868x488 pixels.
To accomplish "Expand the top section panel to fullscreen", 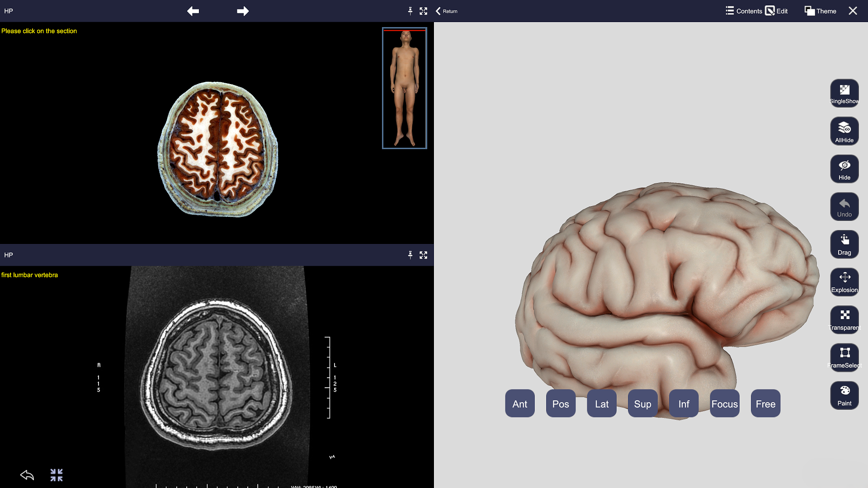I will point(423,11).
